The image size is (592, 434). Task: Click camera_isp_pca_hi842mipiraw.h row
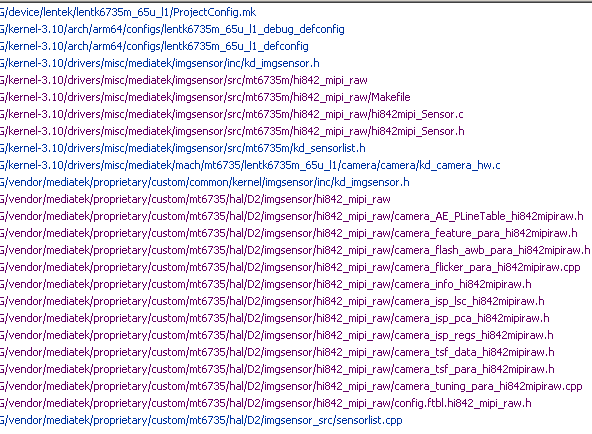[274, 318]
